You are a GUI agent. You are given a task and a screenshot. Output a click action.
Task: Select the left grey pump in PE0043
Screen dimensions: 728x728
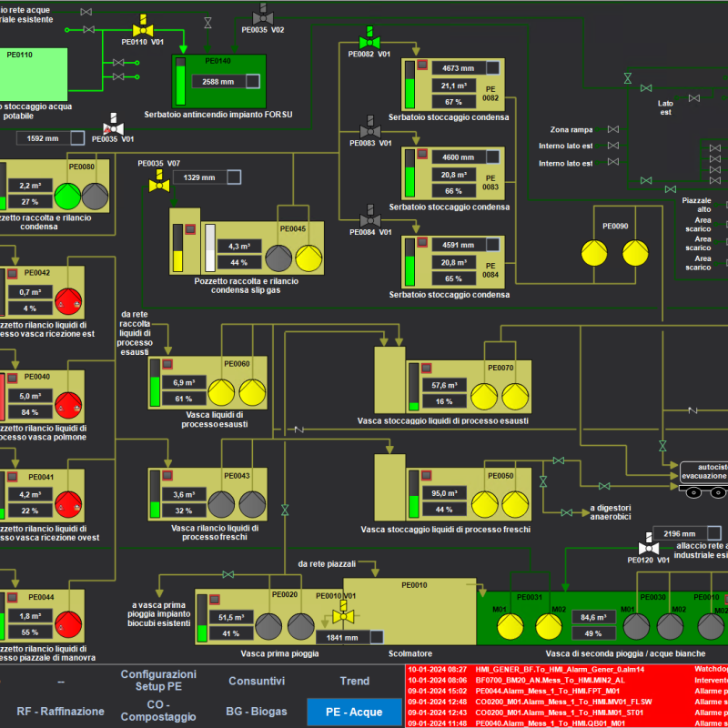coord(221,504)
